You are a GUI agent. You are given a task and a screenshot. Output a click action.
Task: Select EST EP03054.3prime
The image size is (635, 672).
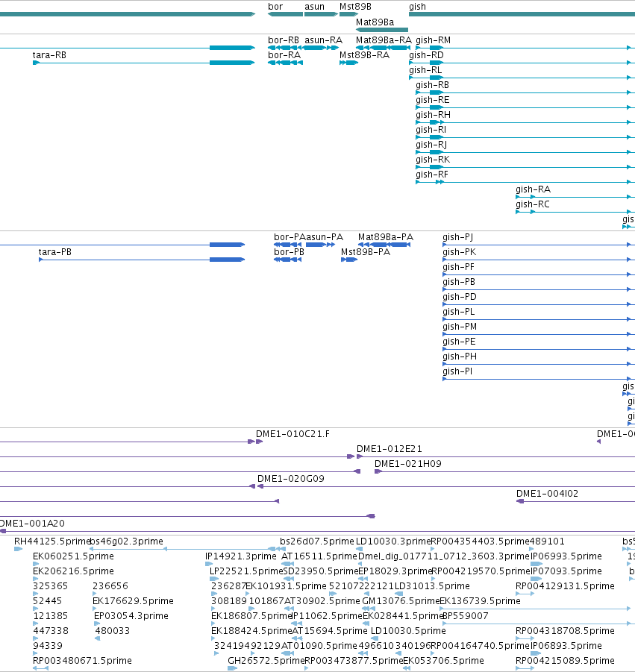[131, 616]
